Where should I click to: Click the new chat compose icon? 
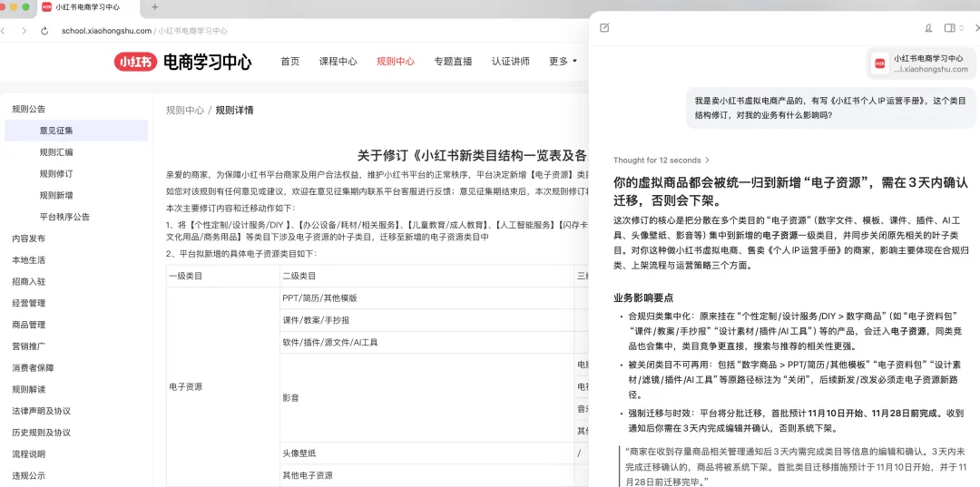(x=604, y=28)
